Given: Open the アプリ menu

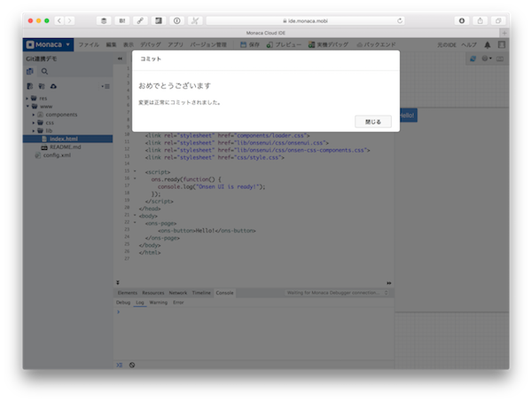Looking at the screenshot, I should click(175, 44).
